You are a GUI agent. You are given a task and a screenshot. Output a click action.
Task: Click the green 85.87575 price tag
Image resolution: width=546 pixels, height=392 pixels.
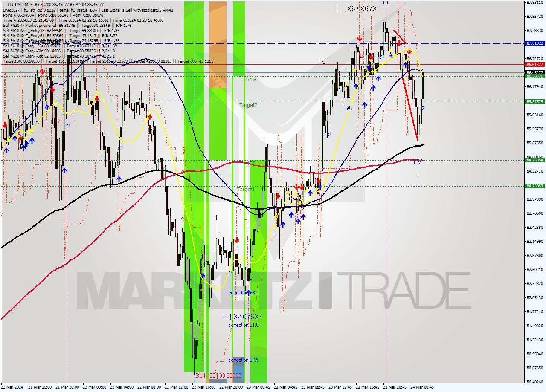[535, 102]
